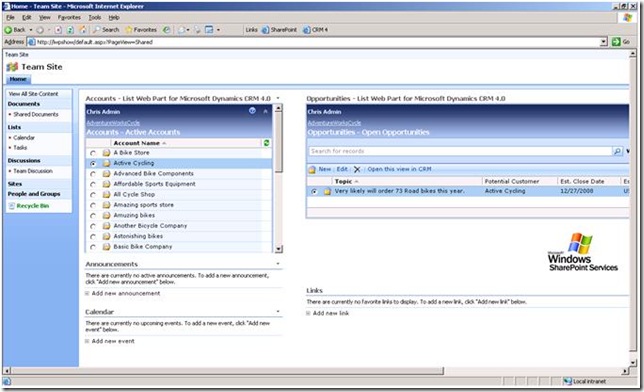Select the A Bike Store radio button
The image size is (644, 392).
point(93,153)
